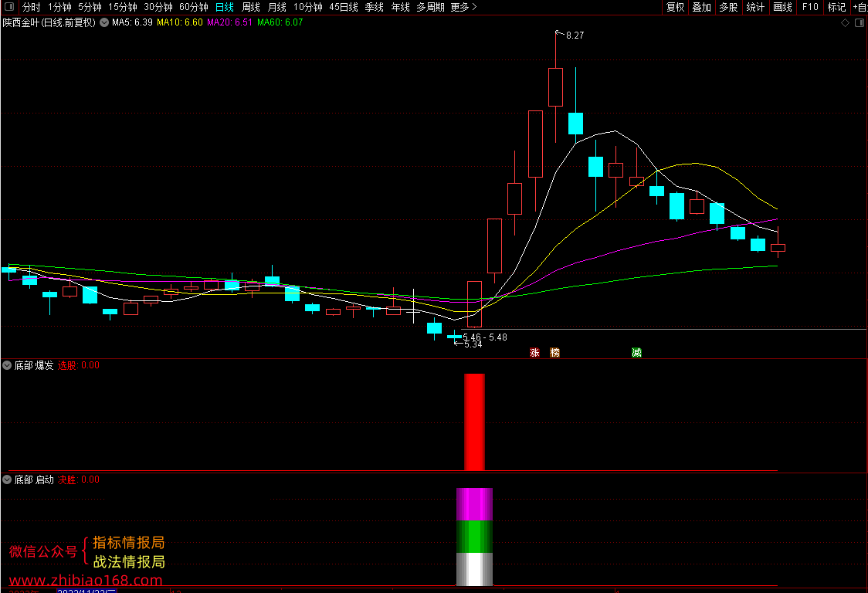Click the +自 add-to-watchlist button

pos(860,7)
